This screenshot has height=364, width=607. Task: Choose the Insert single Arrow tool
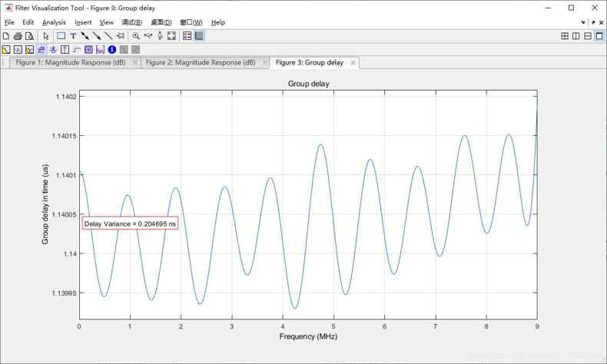pos(97,36)
